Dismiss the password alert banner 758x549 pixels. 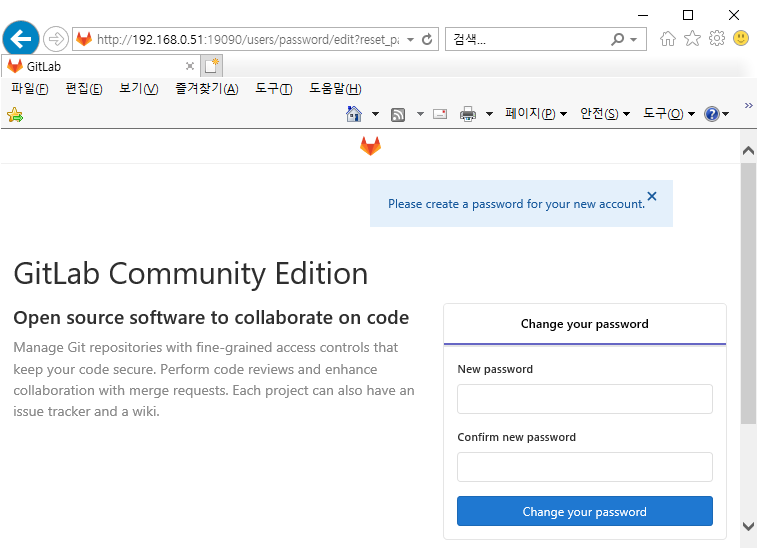pos(652,196)
